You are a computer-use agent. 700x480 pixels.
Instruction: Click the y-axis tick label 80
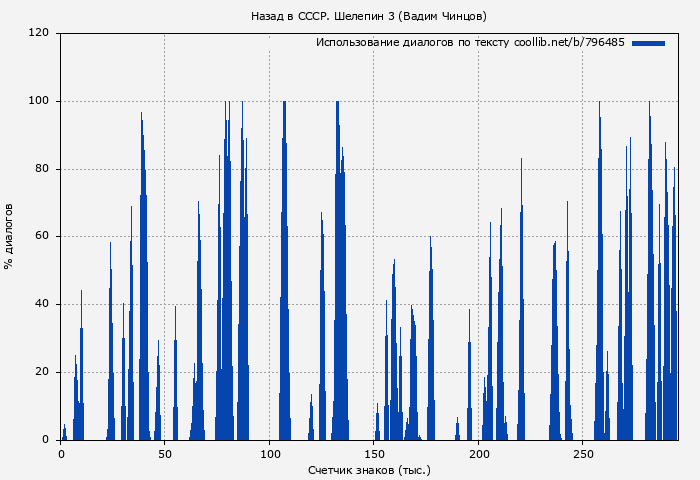(42, 169)
